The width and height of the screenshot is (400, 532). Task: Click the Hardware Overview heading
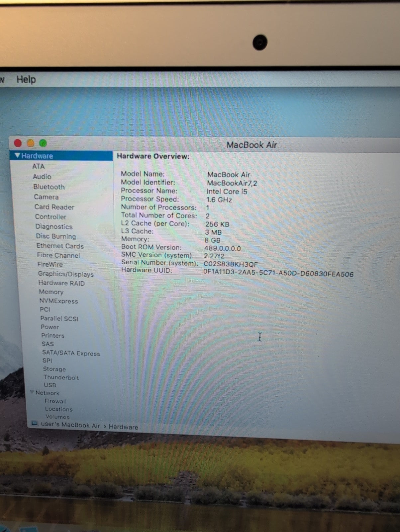pyautogui.click(x=153, y=156)
